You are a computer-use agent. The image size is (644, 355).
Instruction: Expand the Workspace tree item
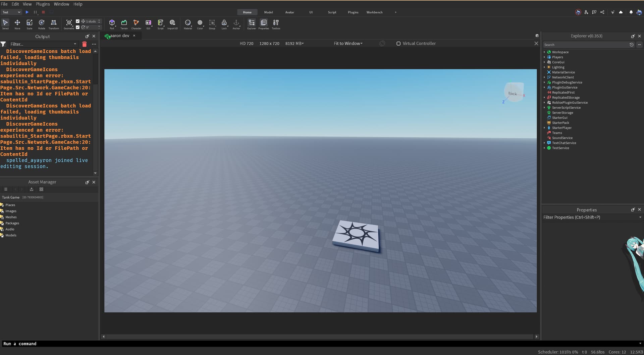[x=544, y=52]
